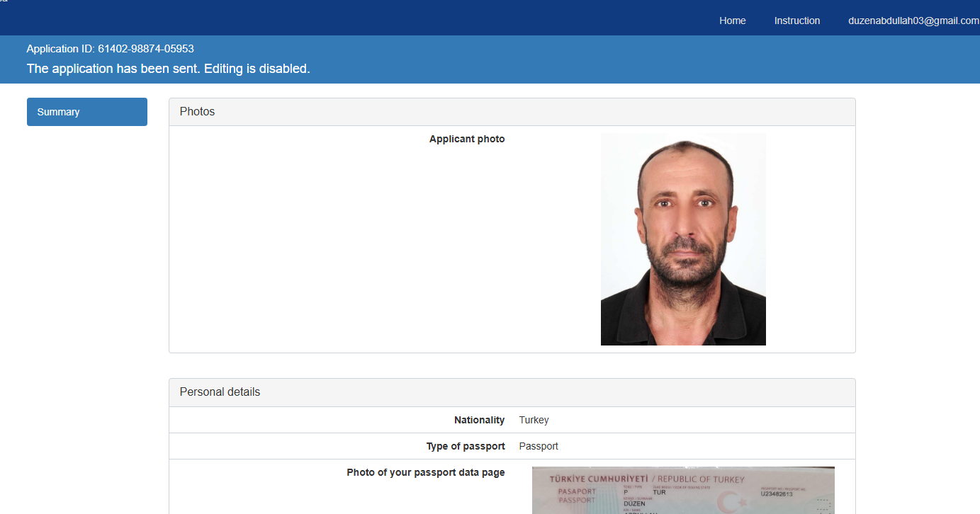Click the Applicant photo label
This screenshot has height=514, width=980.
point(467,139)
